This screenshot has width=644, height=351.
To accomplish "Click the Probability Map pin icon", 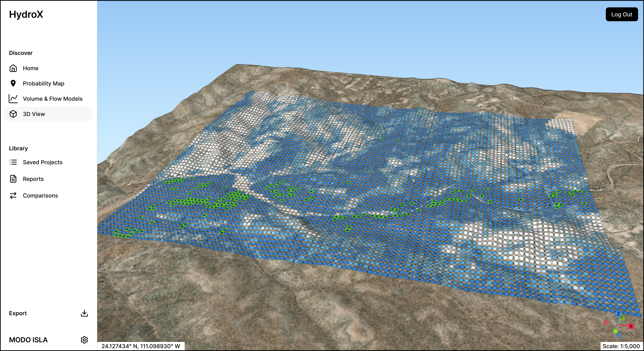I will pyautogui.click(x=13, y=83).
